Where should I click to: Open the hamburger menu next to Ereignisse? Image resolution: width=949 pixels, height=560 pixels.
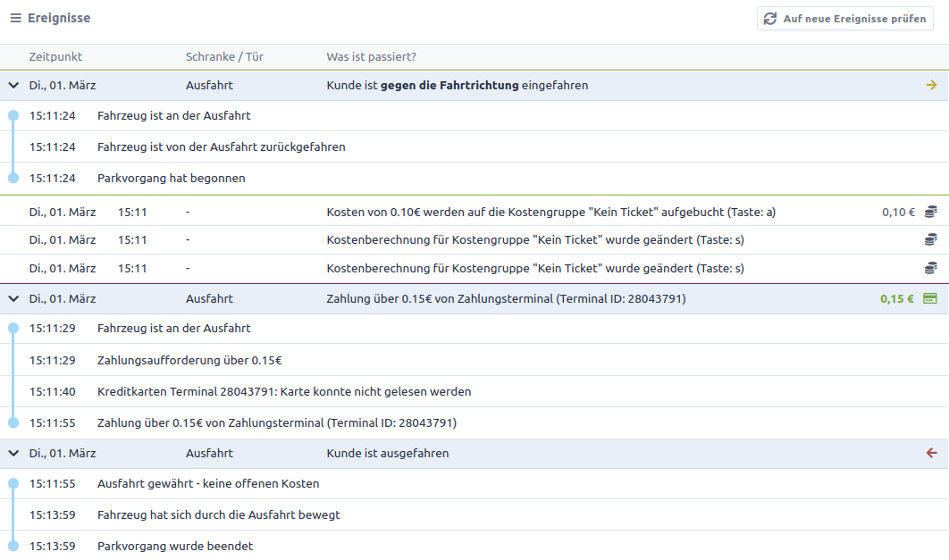click(x=15, y=19)
